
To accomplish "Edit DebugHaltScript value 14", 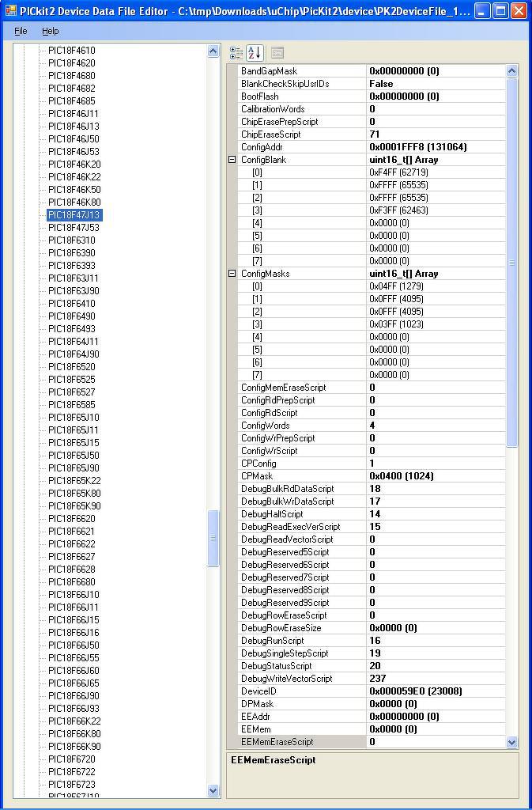I will pyautogui.click(x=436, y=514).
